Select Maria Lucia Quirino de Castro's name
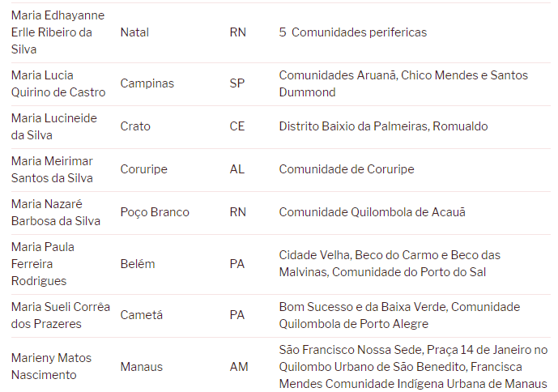558x392 pixels. (x=58, y=83)
